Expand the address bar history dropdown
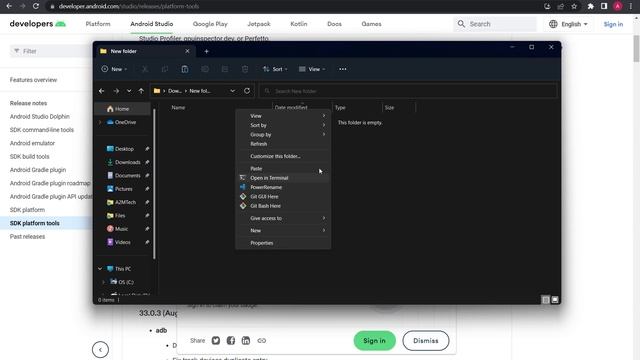The height and width of the screenshot is (360, 640). pyautogui.click(x=233, y=91)
